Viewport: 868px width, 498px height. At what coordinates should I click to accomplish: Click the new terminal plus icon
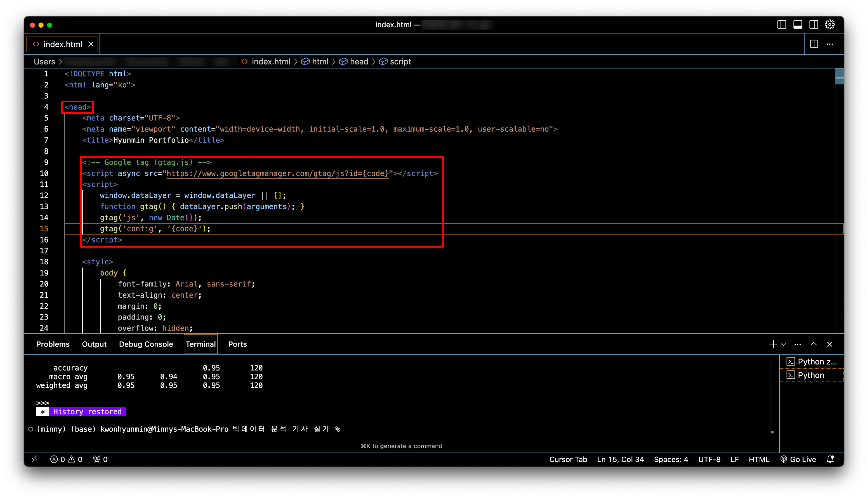pos(773,344)
